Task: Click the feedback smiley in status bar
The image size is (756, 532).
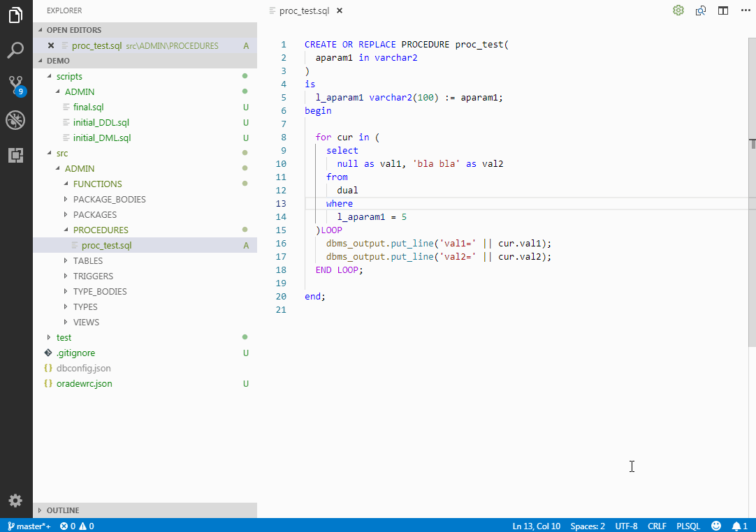Action: click(716, 526)
